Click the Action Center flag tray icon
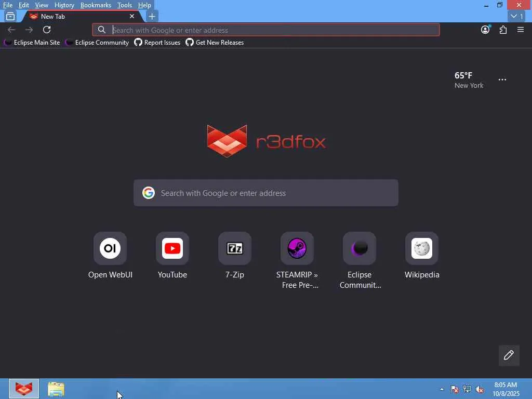 pyautogui.click(x=454, y=389)
